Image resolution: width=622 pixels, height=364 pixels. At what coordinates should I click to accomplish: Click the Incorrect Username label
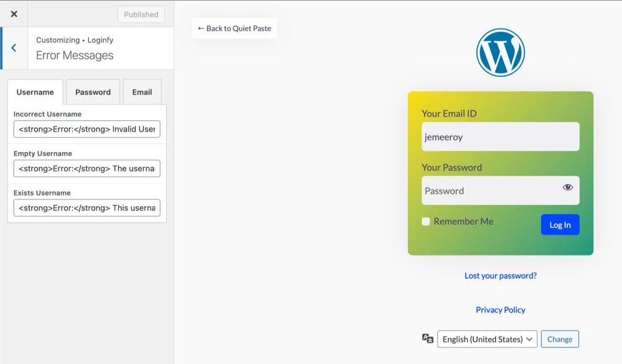[x=47, y=114]
